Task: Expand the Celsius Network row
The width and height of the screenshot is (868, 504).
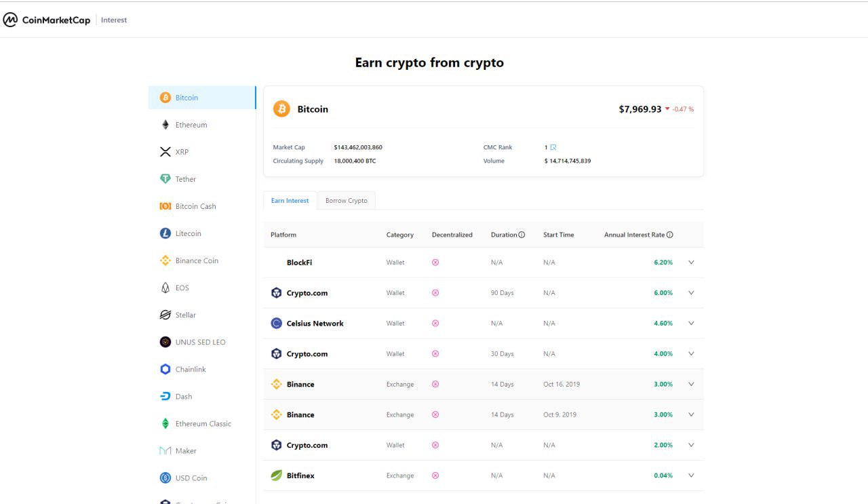Action: point(691,324)
